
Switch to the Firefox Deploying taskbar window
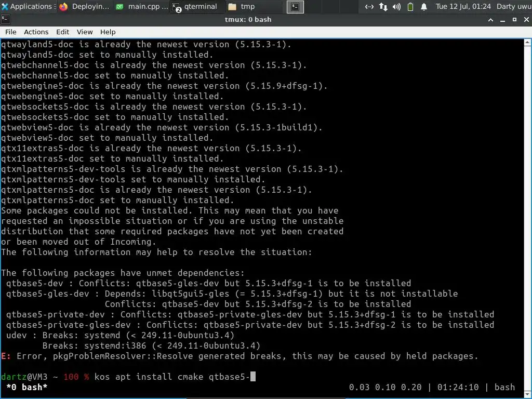click(x=85, y=6)
